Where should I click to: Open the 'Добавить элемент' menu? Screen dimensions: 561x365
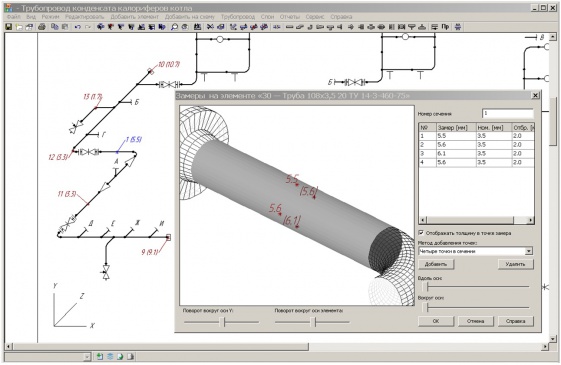pyautogui.click(x=135, y=17)
